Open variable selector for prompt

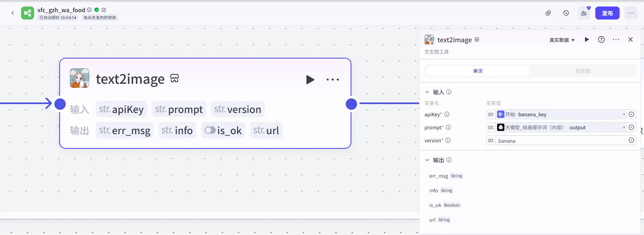point(631,127)
